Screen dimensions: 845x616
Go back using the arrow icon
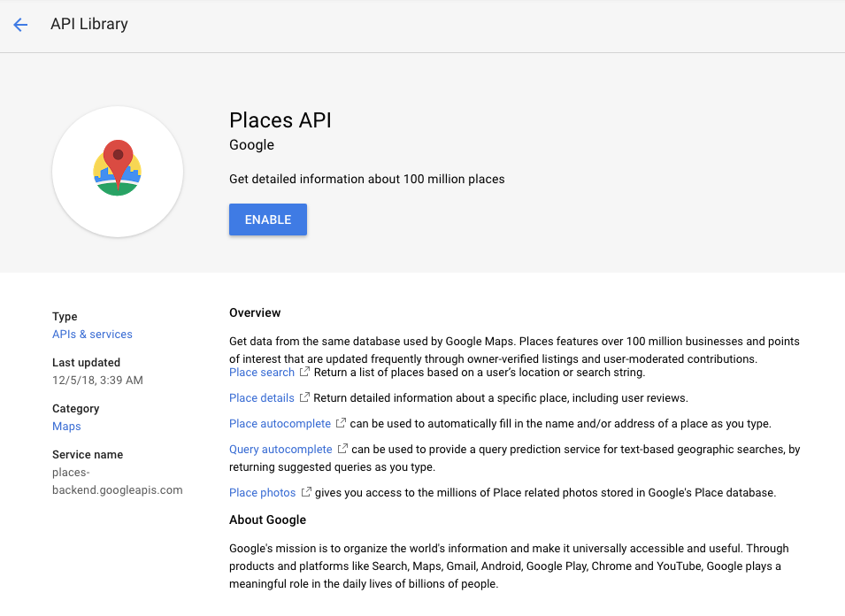(x=20, y=24)
